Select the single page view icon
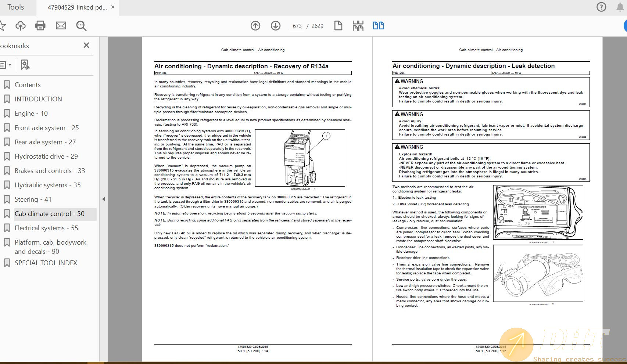Image resolution: width=627 pixels, height=364 pixels. [x=338, y=26]
